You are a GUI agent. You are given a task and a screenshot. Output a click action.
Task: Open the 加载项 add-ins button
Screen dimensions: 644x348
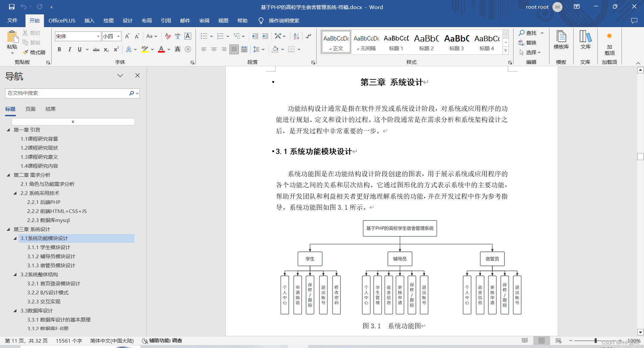tap(609, 44)
